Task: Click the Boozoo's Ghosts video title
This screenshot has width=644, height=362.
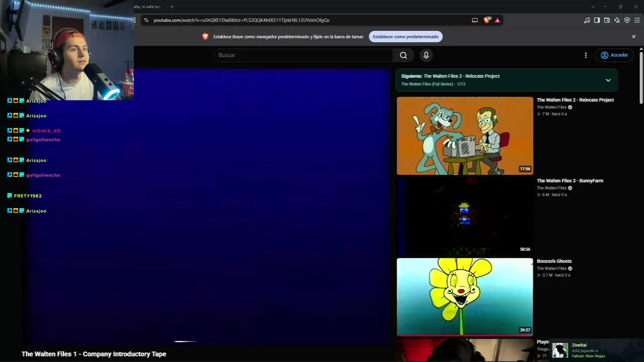Action: point(554,261)
